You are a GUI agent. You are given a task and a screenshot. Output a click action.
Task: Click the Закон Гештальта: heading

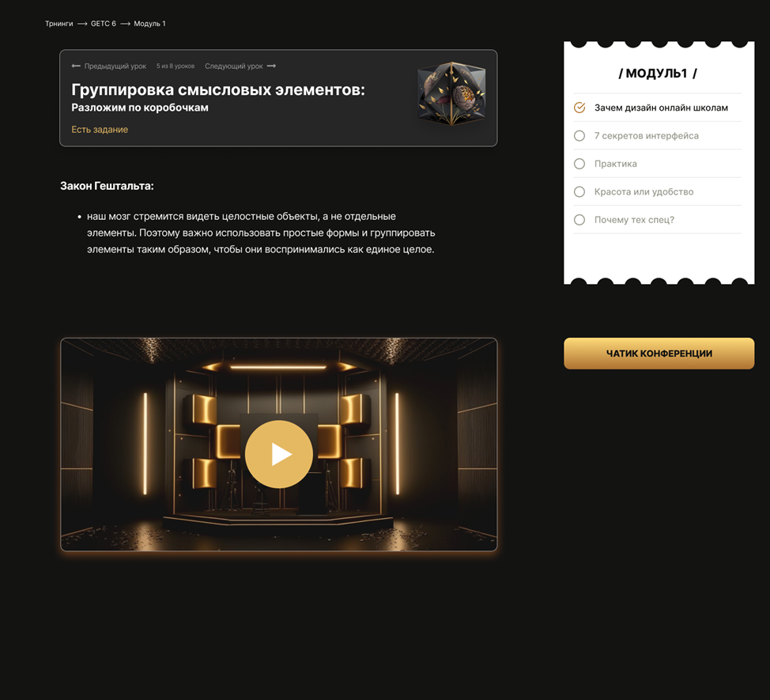107,186
